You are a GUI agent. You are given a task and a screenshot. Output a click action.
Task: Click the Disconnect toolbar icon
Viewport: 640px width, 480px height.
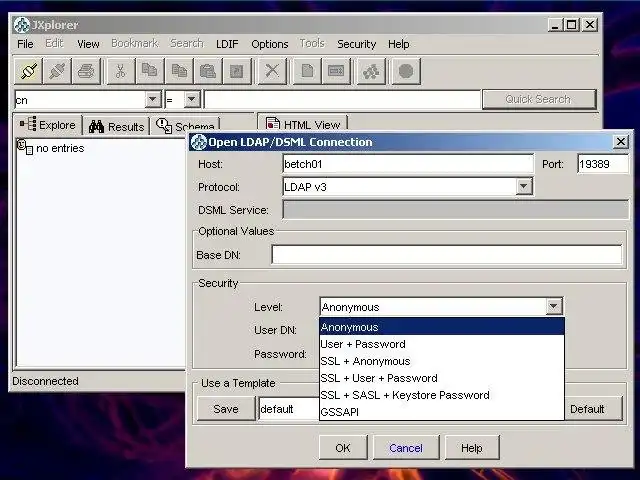(x=57, y=71)
